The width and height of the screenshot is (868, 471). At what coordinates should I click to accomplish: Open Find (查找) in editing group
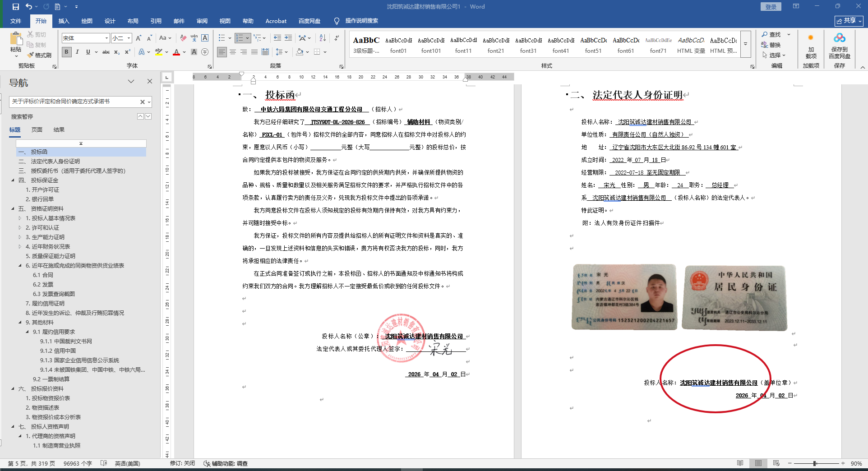(x=771, y=34)
